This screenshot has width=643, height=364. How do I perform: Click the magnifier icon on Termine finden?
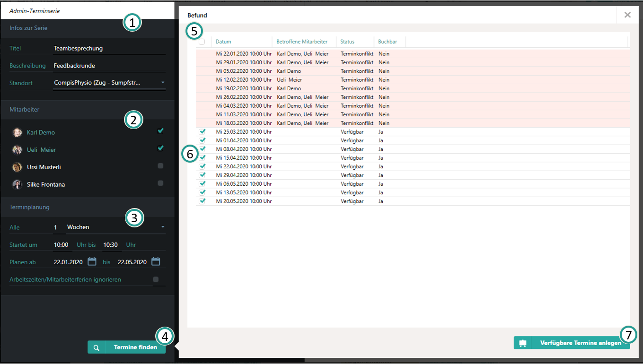[96, 347]
